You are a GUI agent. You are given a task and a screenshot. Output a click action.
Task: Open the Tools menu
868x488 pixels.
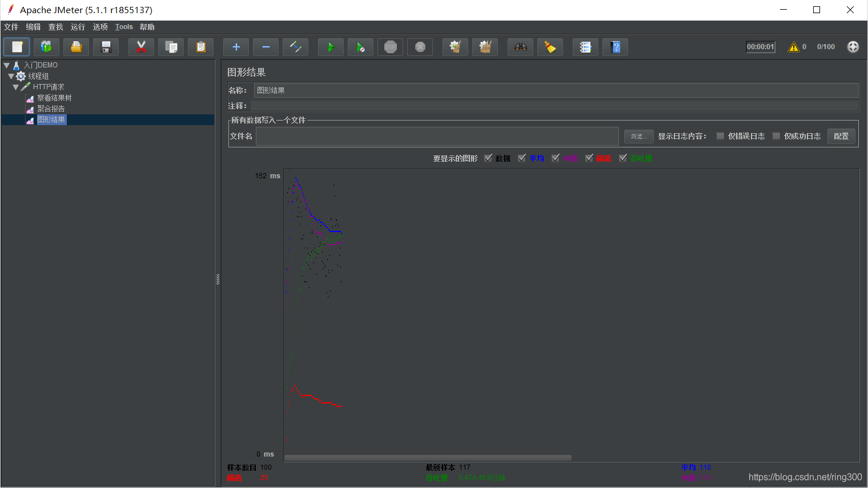coord(124,27)
